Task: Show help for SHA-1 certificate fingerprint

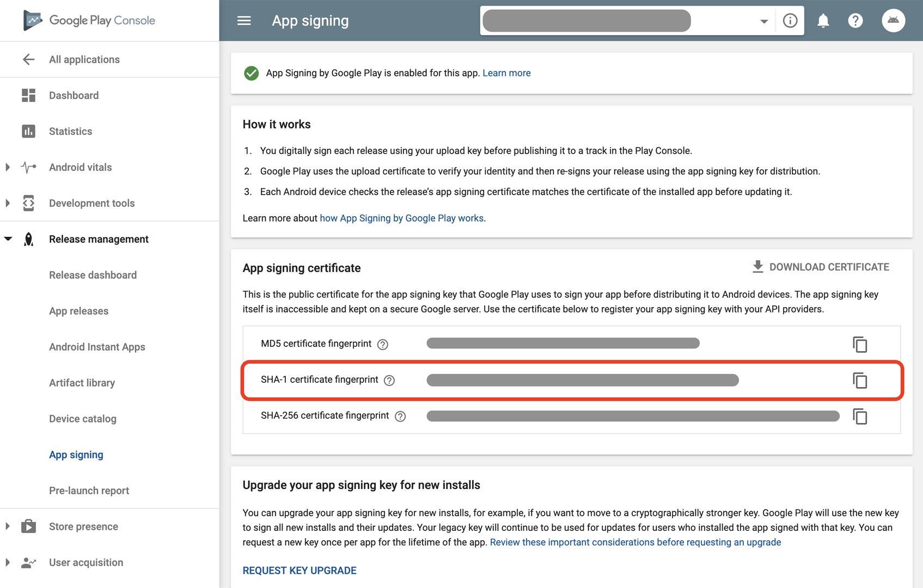Action: tap(389, 380)
